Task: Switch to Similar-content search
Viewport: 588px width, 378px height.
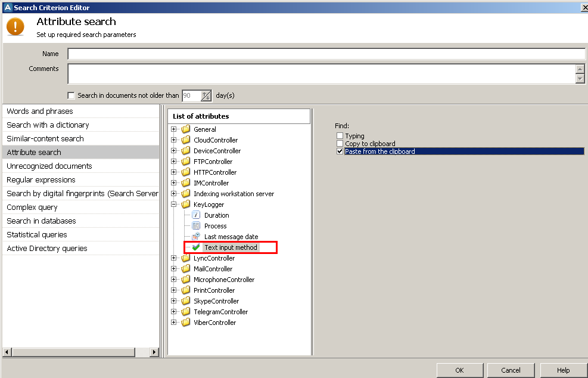Action: point(80,138)
